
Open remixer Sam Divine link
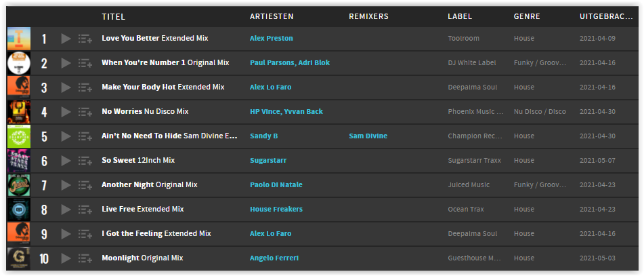368,136
